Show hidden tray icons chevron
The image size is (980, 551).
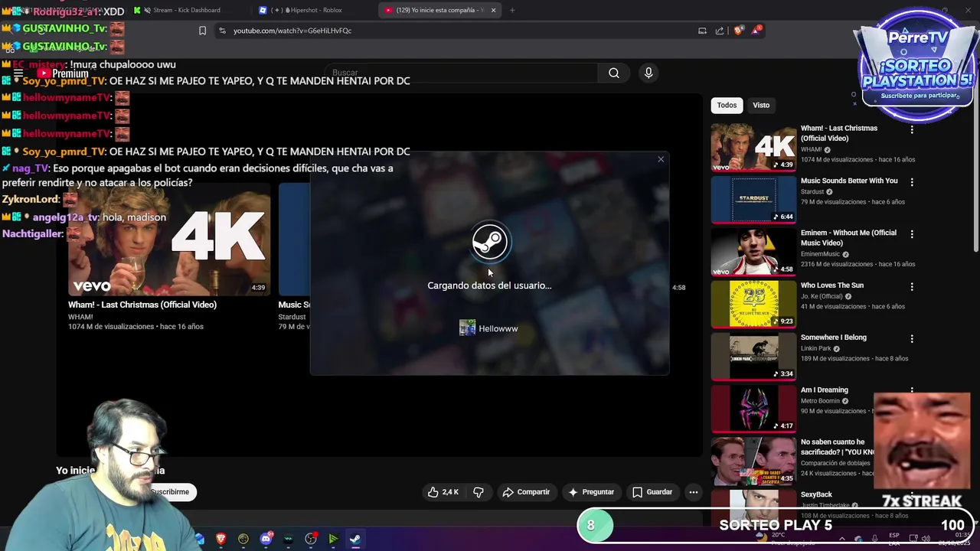pos(842,539)
